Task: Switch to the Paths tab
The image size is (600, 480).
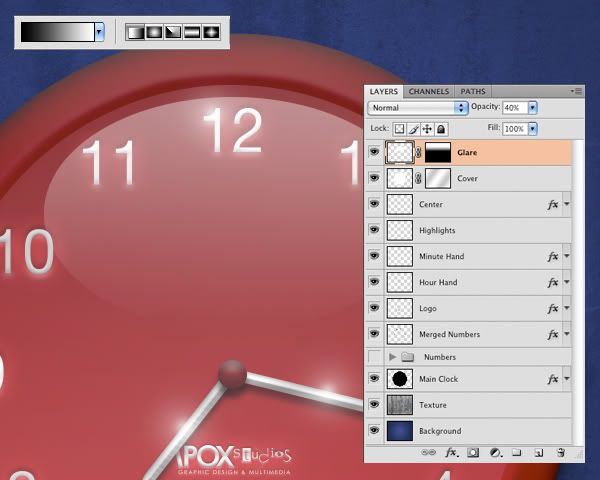Action: (x=473, y=91)
